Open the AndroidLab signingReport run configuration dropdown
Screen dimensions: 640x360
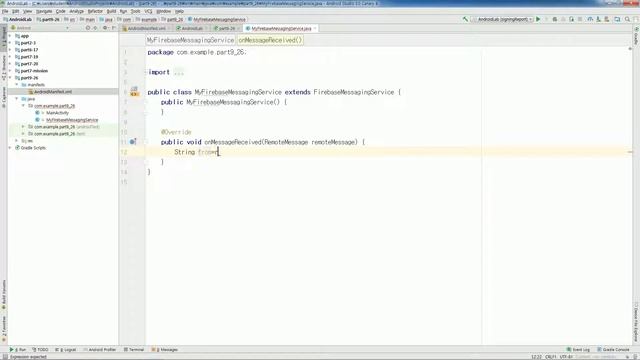(x=502, y=19)
